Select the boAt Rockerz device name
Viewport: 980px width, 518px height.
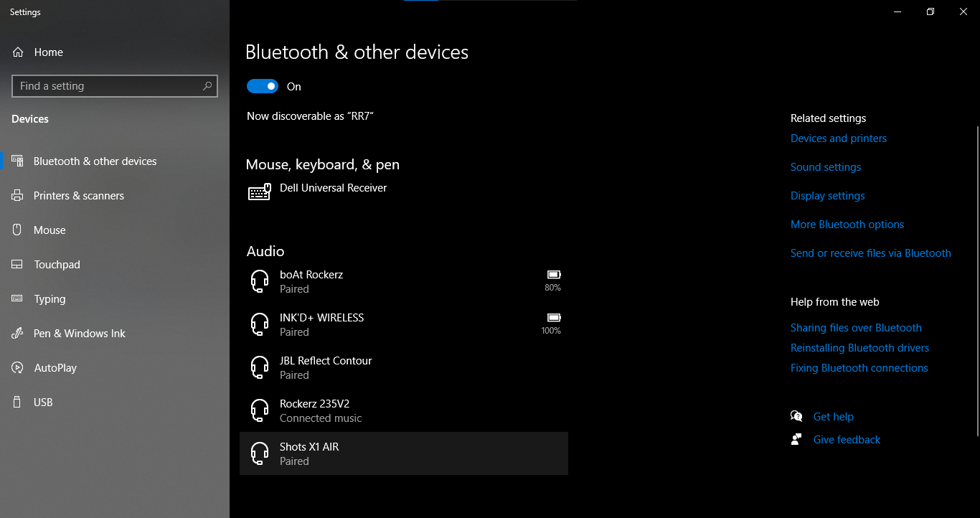coord(311,275)
